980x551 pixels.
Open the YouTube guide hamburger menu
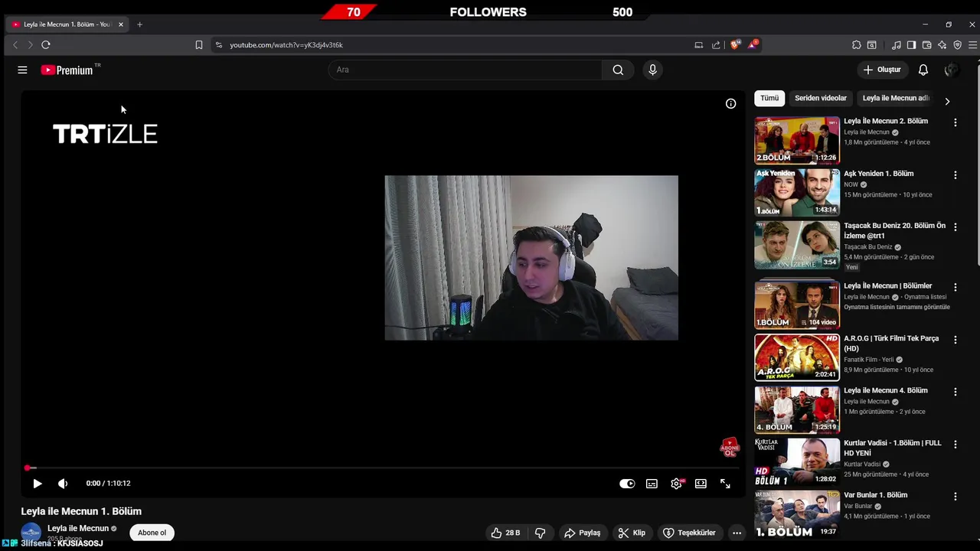point(22,70)
